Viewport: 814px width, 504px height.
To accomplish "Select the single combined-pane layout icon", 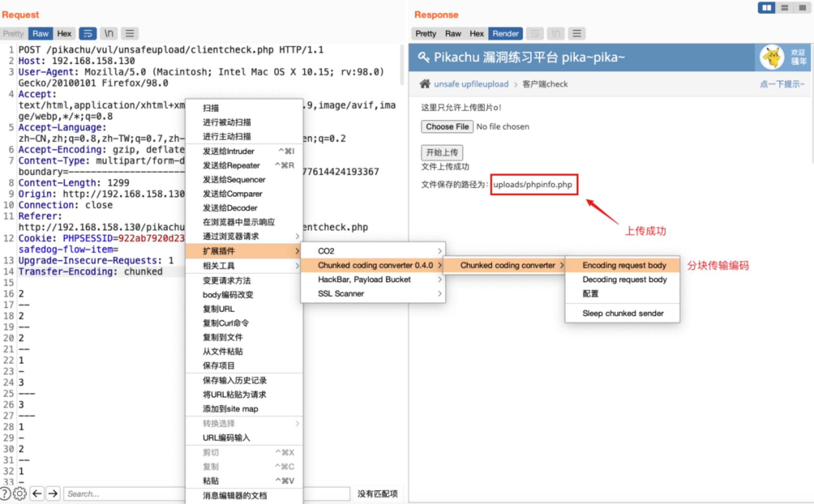I will 802,8.
